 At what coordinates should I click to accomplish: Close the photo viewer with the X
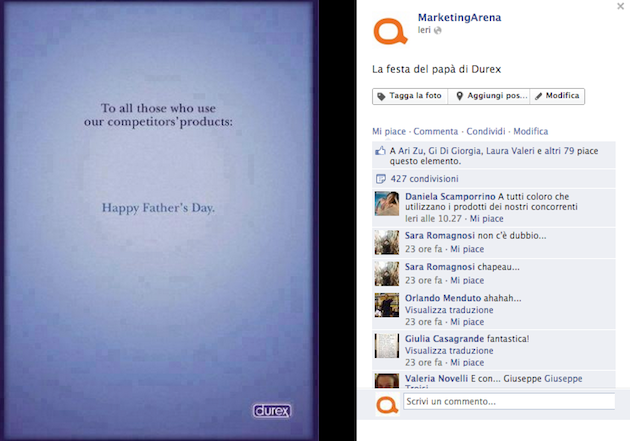(x=621, y=6)
